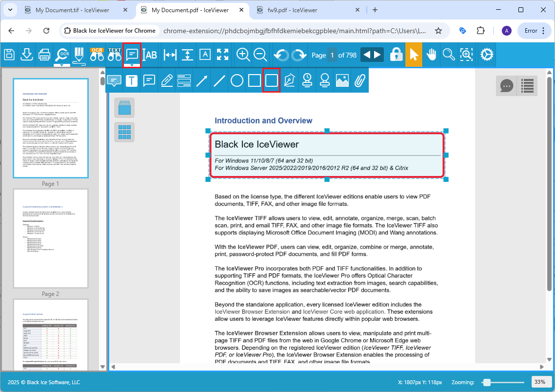
Task: Switch to thumbnail grid view
Action: coord(124,132)
